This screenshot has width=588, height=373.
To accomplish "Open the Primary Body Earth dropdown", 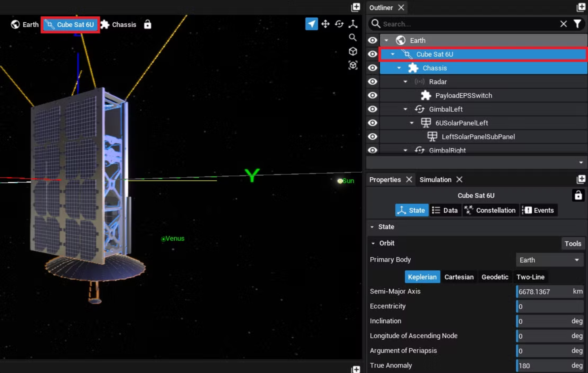I will click(x=550, y=260).
